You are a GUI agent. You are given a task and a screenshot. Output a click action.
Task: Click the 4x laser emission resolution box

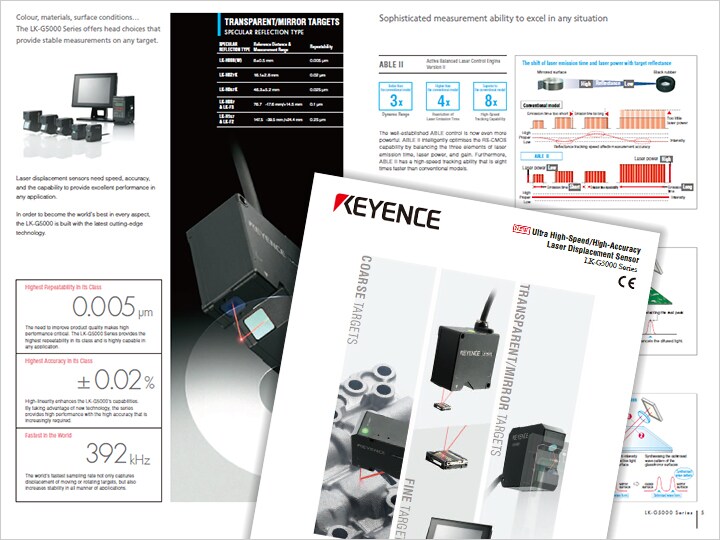coord(443,96)
